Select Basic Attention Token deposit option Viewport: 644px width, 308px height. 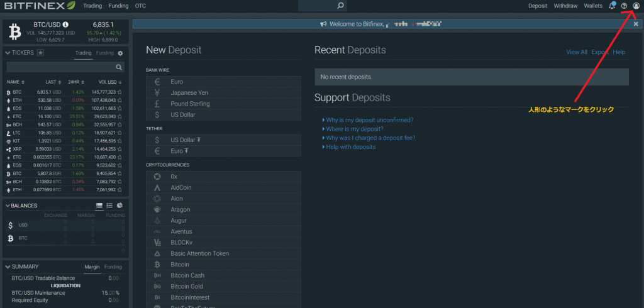point(223,253)
